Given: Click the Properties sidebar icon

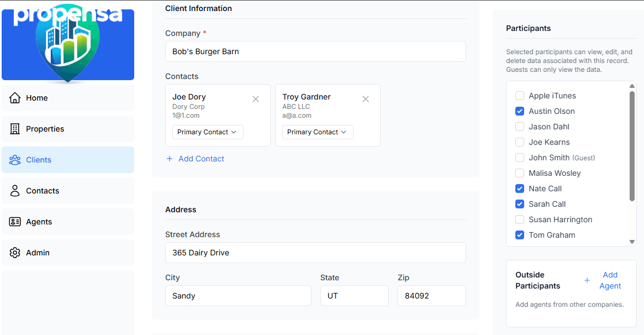Looking at the screenshot, I should pos(14,128).
